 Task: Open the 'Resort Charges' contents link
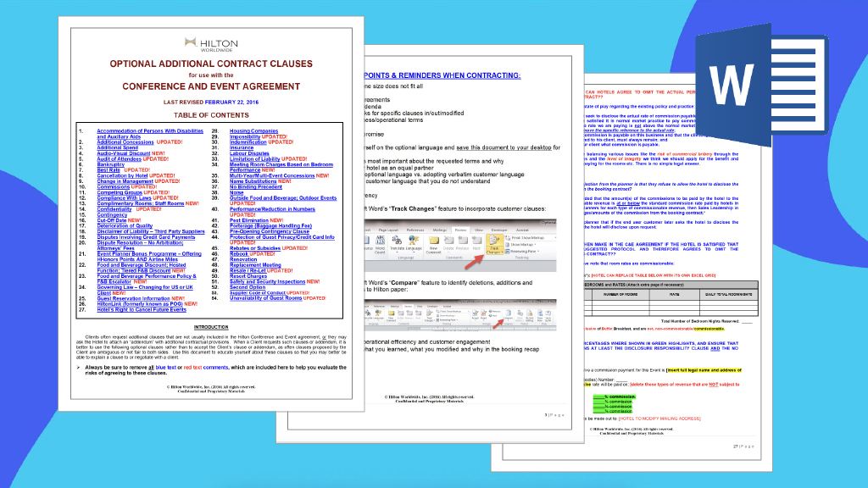[248, 276]
